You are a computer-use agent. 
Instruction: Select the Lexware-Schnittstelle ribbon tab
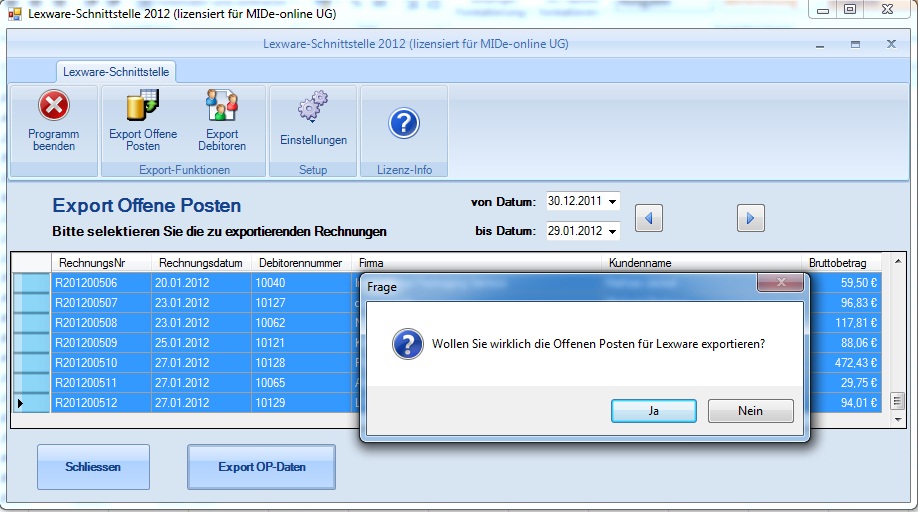pos(116,72)
